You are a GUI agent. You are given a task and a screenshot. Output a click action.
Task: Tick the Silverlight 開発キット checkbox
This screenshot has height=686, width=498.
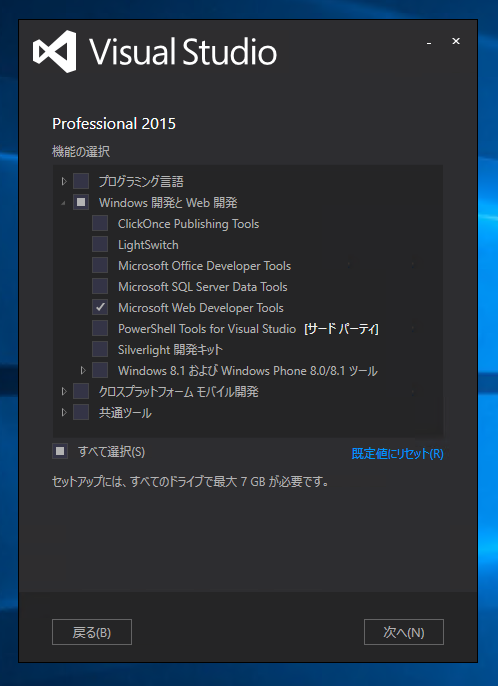pos(100,349)
